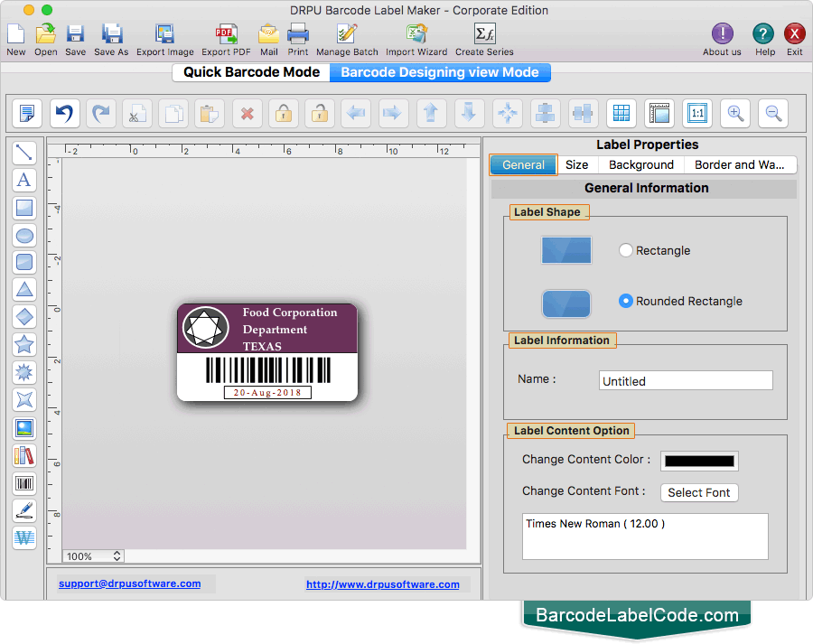
Task: Select the Rectangle shape tool
Action: (x=24, y=208)
